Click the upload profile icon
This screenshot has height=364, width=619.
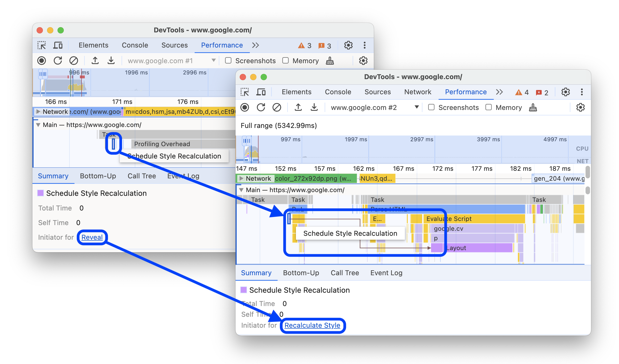(95, 61)
